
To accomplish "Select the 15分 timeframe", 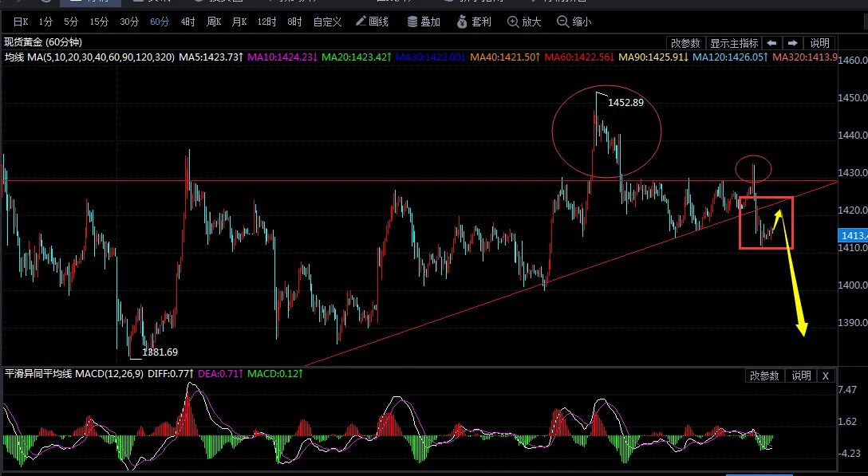I will pos(99,22).
